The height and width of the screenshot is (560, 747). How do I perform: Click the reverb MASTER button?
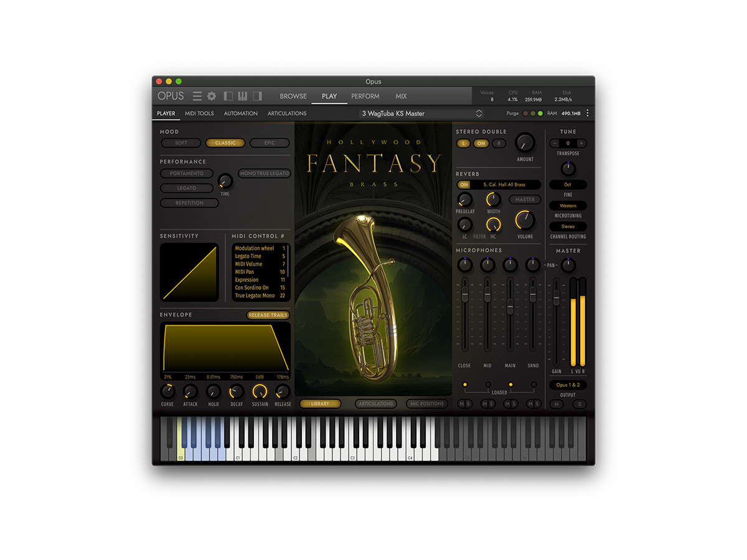point(525,200)
